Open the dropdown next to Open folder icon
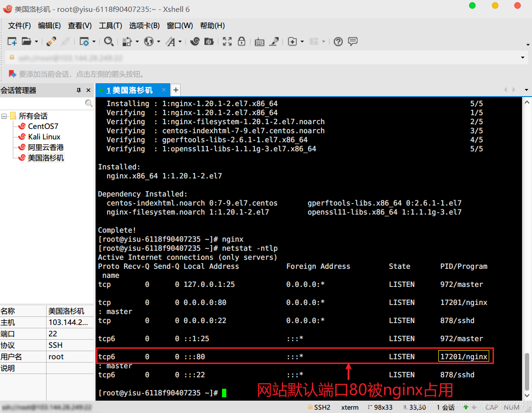This screenshot has width=532, height=413. click(36, 42)
